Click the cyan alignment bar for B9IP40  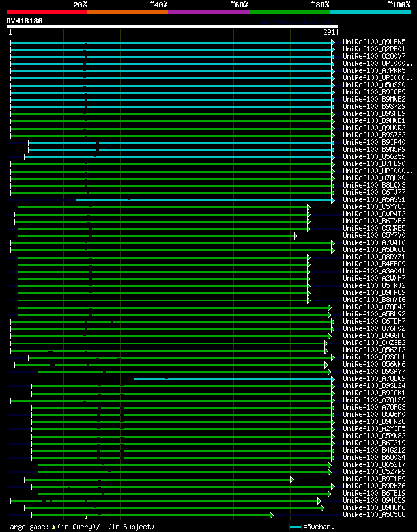(x=180, y=143)
